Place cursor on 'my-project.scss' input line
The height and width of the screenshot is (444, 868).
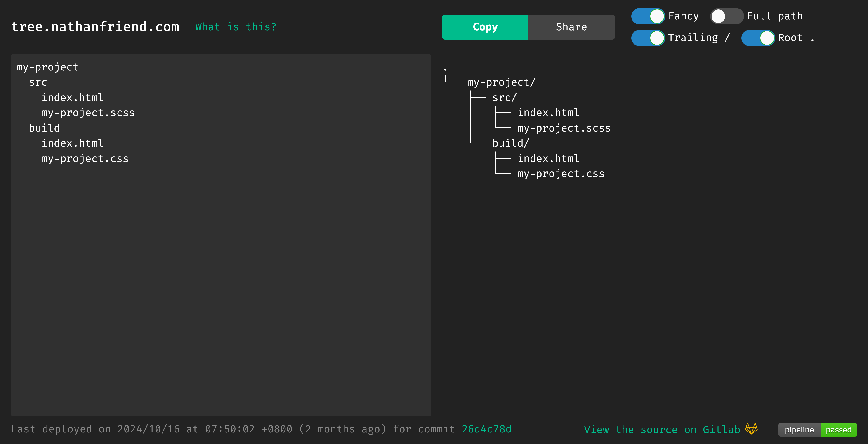coord(88,113)
